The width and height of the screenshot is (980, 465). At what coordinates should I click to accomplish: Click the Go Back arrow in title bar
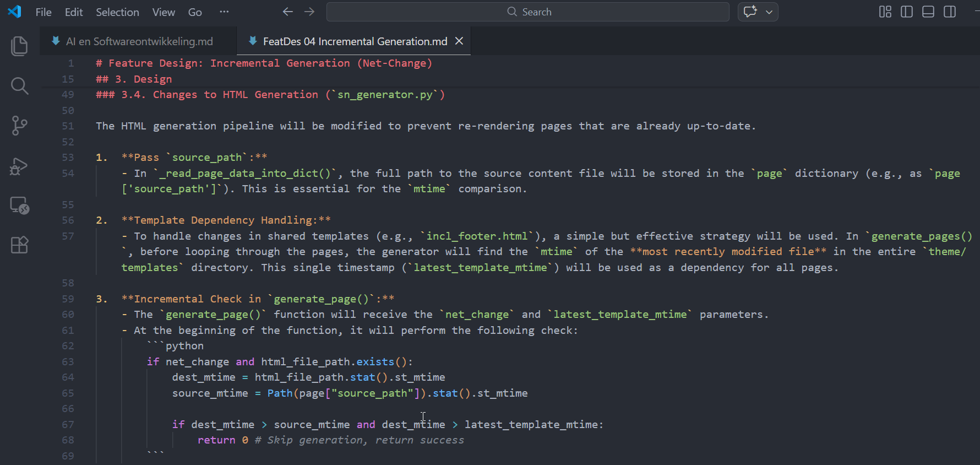[x=287, y=12]
